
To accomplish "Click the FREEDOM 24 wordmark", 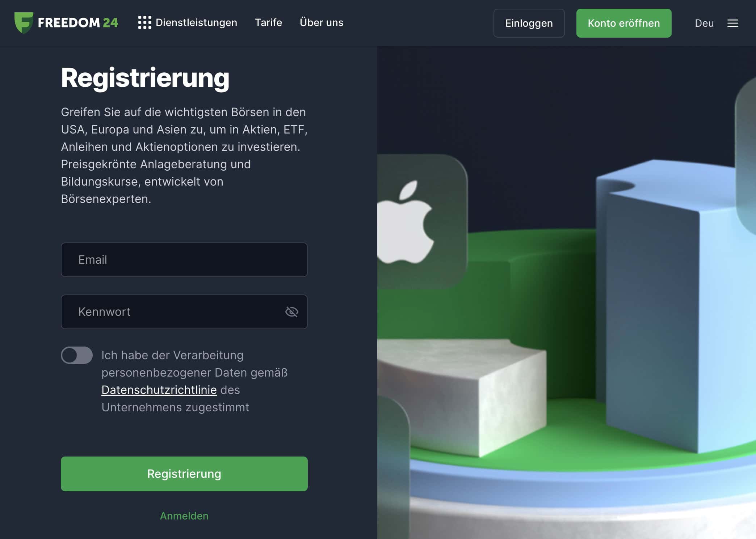I will pos(78,22).
